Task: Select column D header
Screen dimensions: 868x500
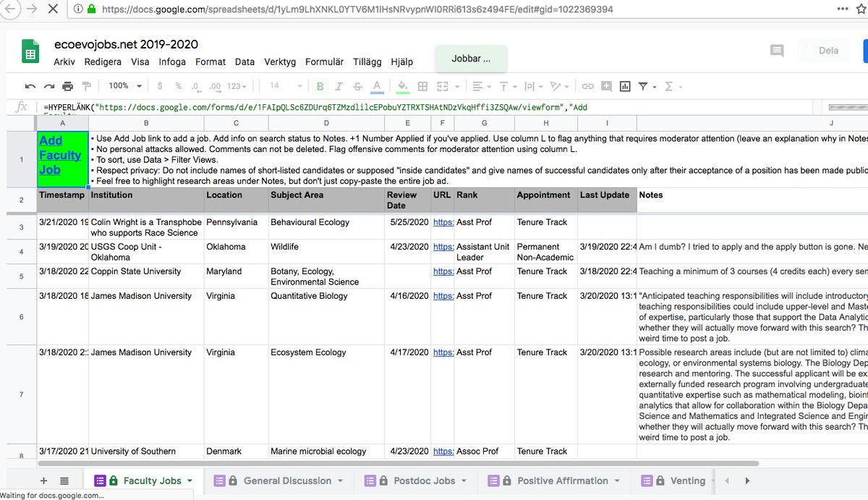Action: pyautogui.click(x=326, y=123)
